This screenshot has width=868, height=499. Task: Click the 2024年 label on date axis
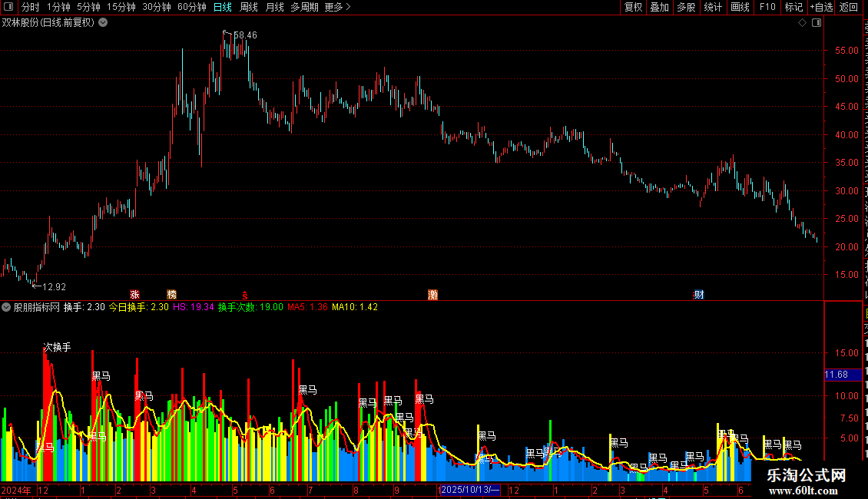16,490
